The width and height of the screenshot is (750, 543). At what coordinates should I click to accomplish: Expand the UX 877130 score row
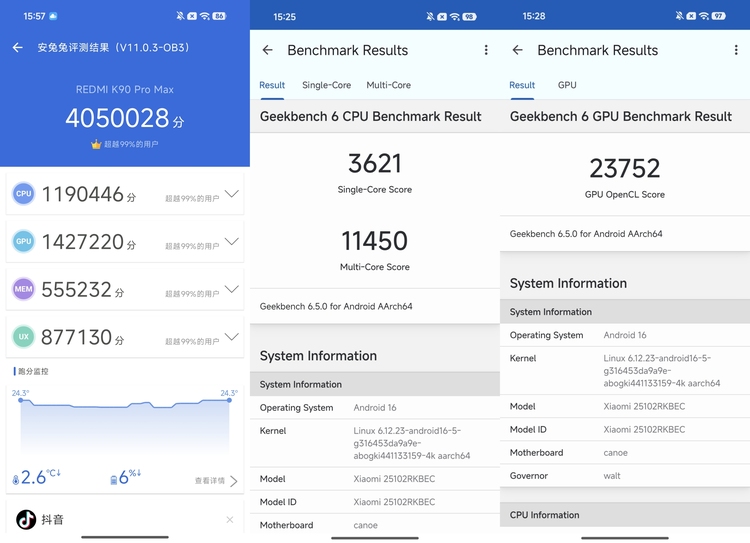[x=232, y=336]
